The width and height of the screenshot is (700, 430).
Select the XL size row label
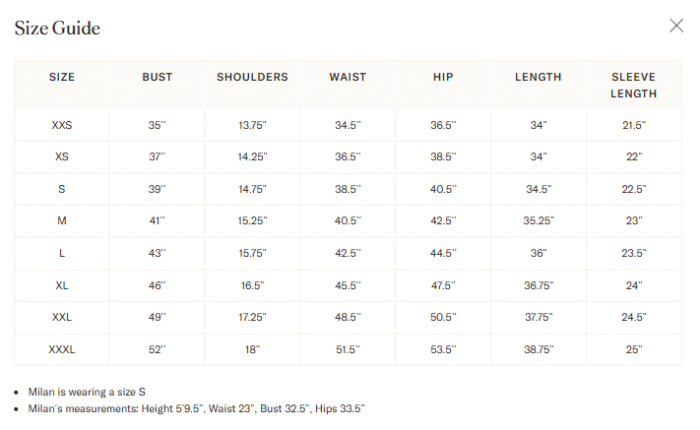coord(62,286)
